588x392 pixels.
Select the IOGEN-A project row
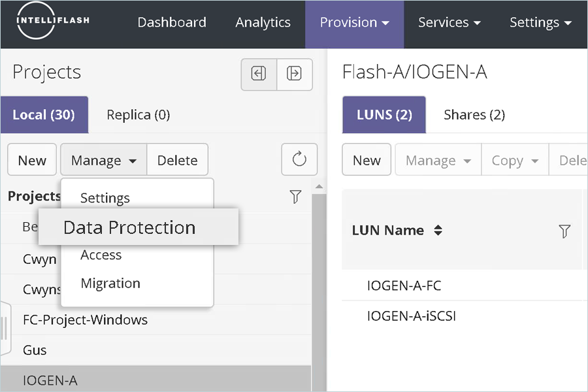pyautogui.click(x=155, y=380)
